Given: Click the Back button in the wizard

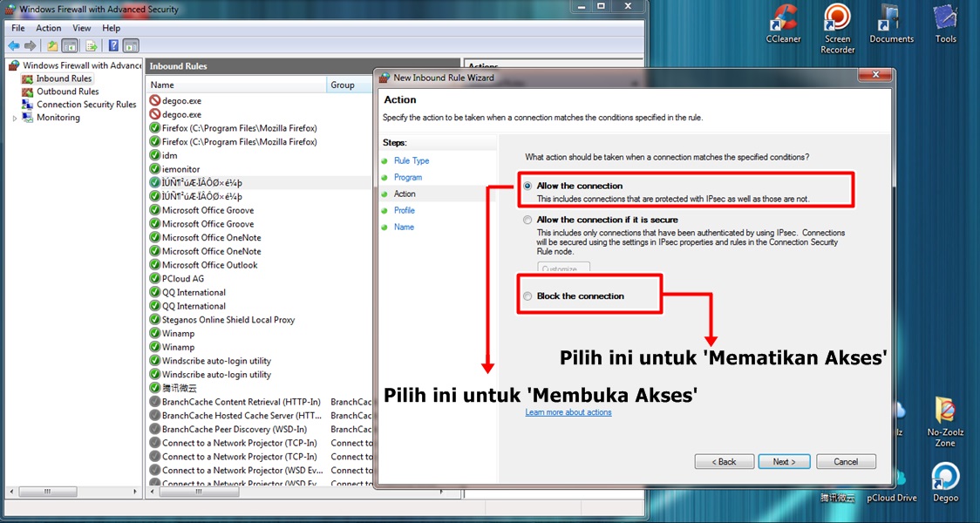Looking at the screenshot, I should 724,462.
